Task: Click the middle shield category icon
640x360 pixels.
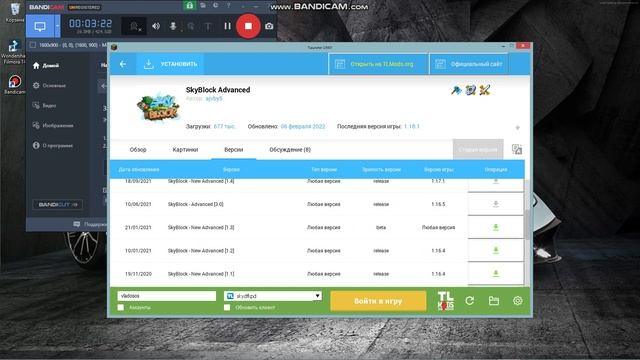Action: [x=471, y=90]
